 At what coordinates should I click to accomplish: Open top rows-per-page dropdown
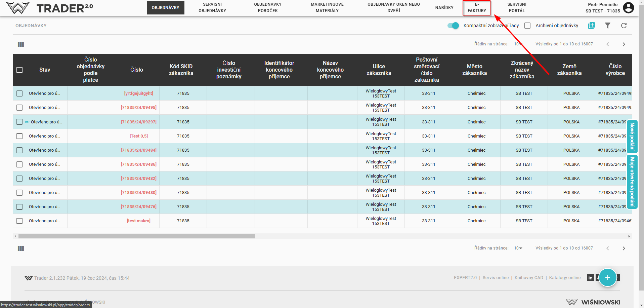tap(518, 44)
